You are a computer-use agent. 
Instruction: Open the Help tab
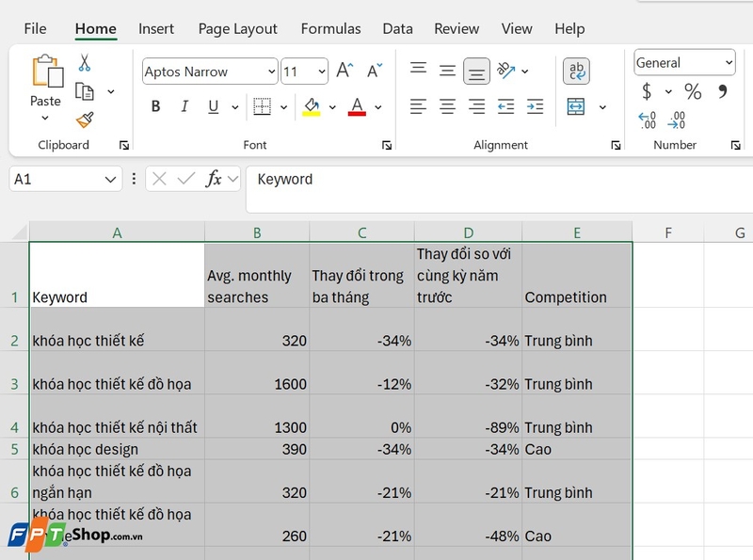569,29
